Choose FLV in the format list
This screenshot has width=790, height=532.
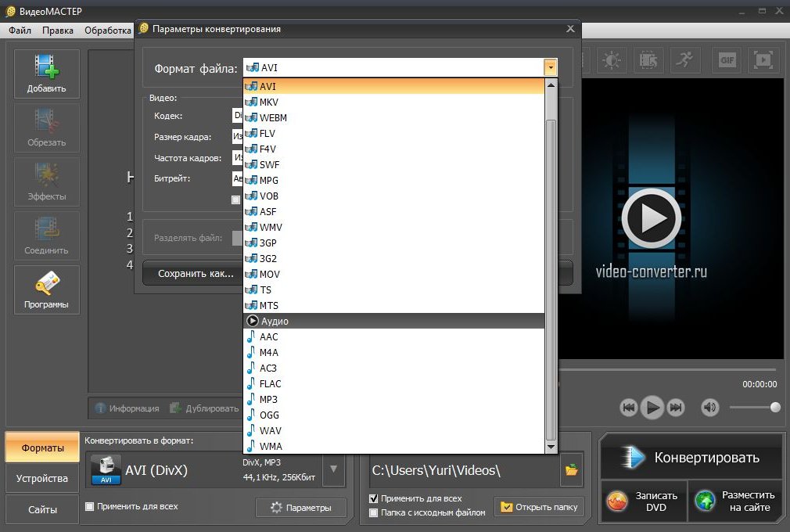tap(393, 133)
